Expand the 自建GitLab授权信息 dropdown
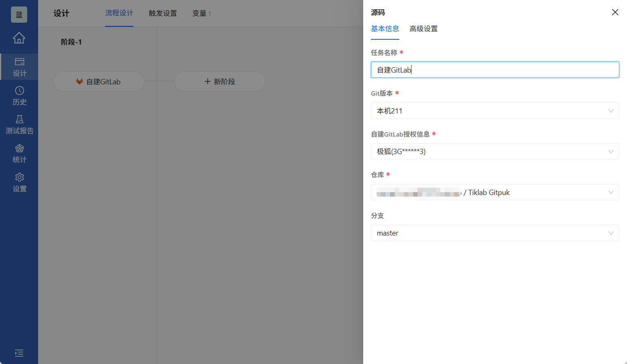627x364 pixels. tap(495, 151)
